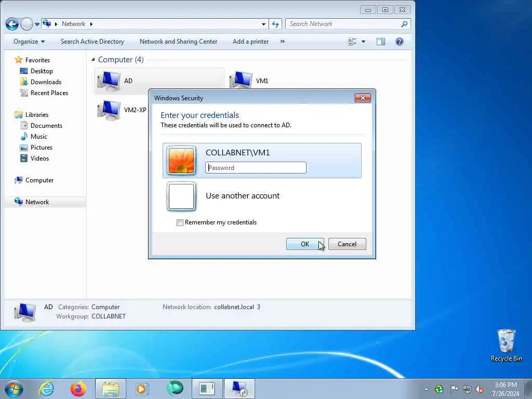Click the network computer taskbar button
Image resolution: width=532 pixels, height=399 pixels.
pos(239,389)
